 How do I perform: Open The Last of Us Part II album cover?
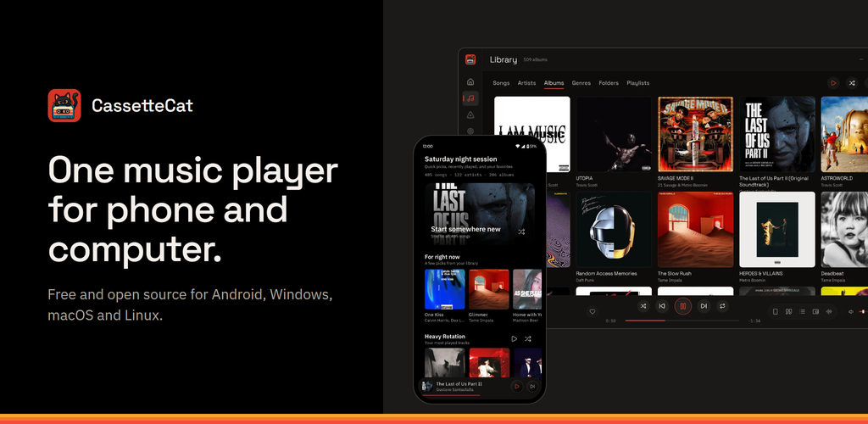pyautogui.click(x=777, y=135)
